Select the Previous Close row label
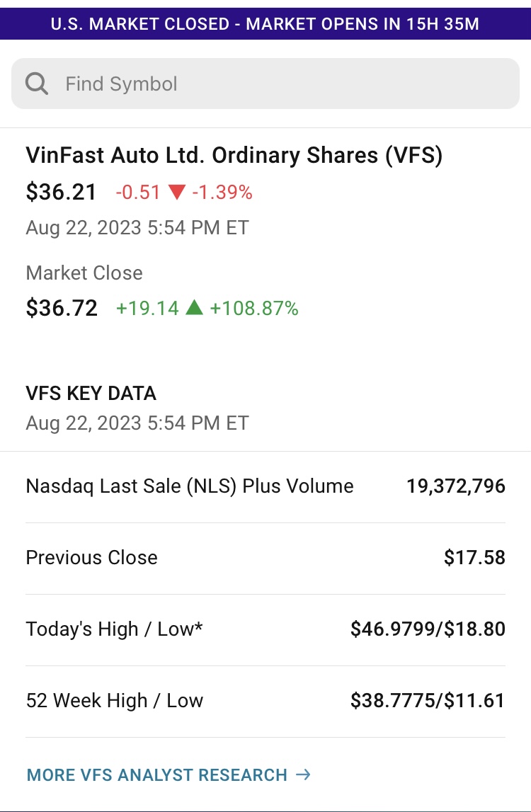 tap(91, 558)
